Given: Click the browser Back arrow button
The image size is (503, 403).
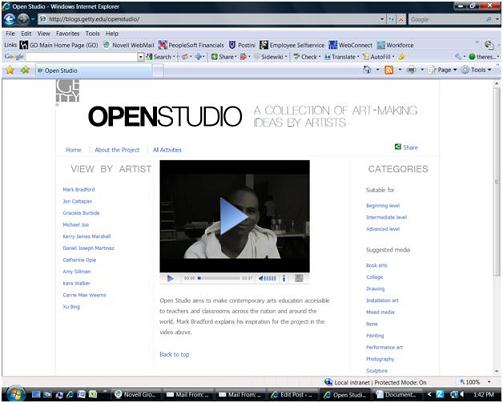Looking at the screenshot, I should [x=9, y=20].
